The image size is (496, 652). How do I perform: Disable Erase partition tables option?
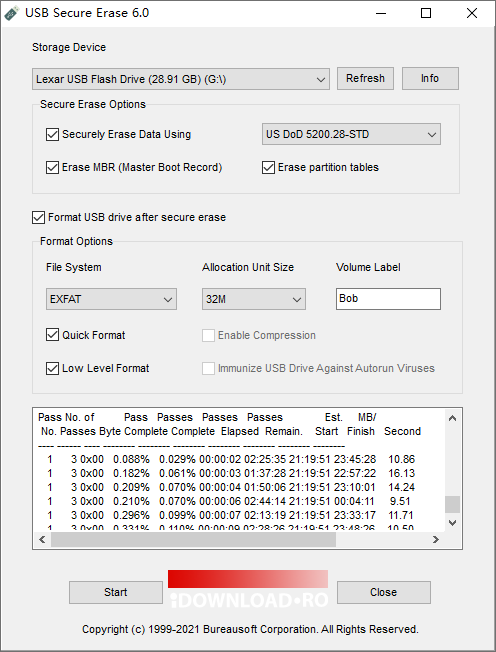coord(268,168)
